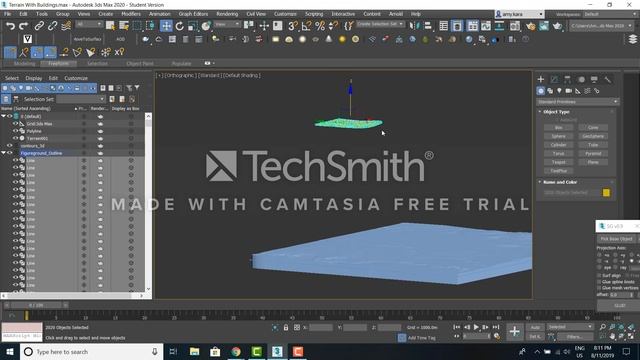Click the Auto key button

tap(535, 327)
